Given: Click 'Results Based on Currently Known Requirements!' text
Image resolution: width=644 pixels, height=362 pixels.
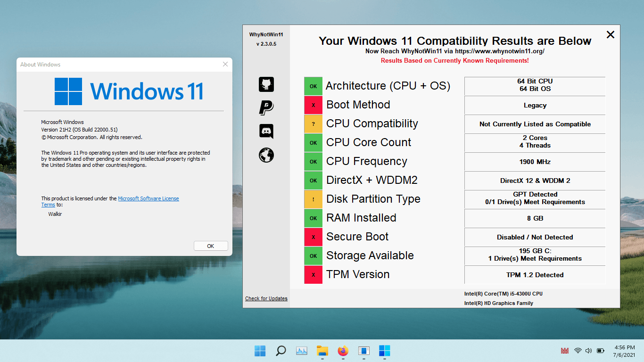Looking at the screenshot, I should coord(455,61).
